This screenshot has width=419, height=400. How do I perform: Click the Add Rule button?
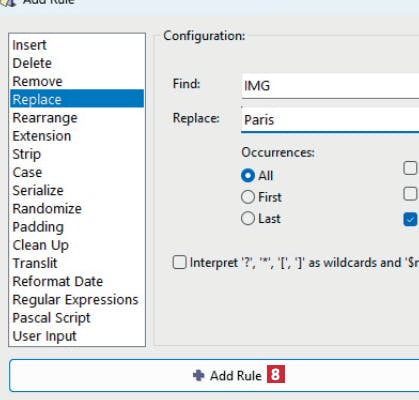click(214, 375)
